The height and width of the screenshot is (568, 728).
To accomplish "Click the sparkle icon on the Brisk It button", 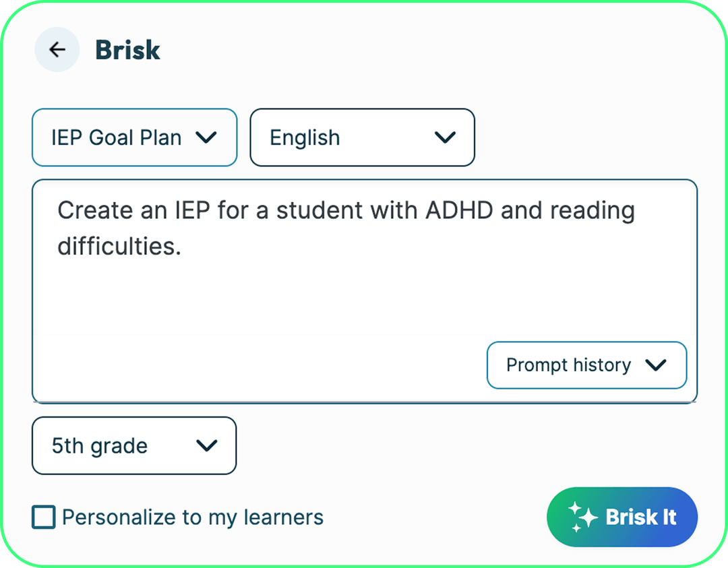I will pos(584,517).
